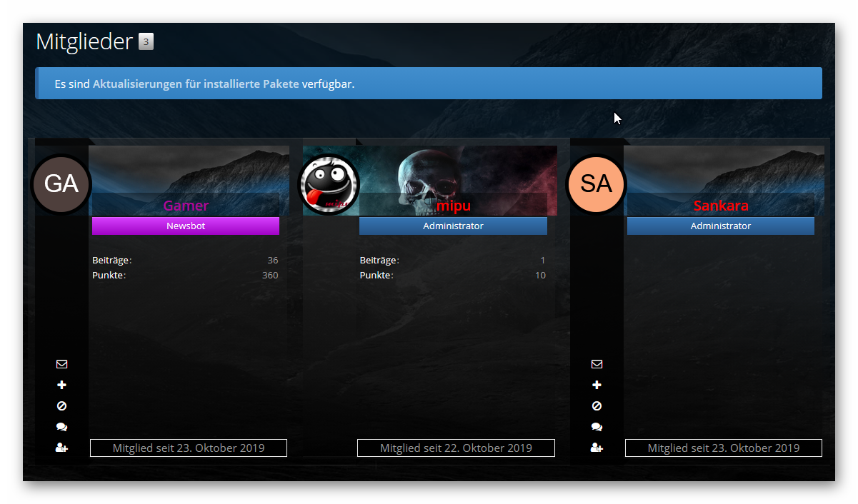This screenshot has height=504, width=858.
Task: Click the envelope mail icon for Gamer
Action: 61,364
